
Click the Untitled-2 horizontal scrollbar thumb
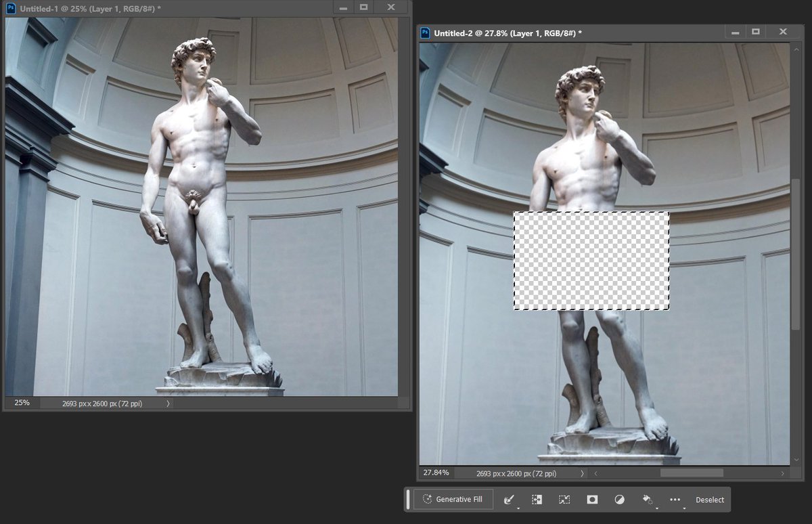(692, 473)
